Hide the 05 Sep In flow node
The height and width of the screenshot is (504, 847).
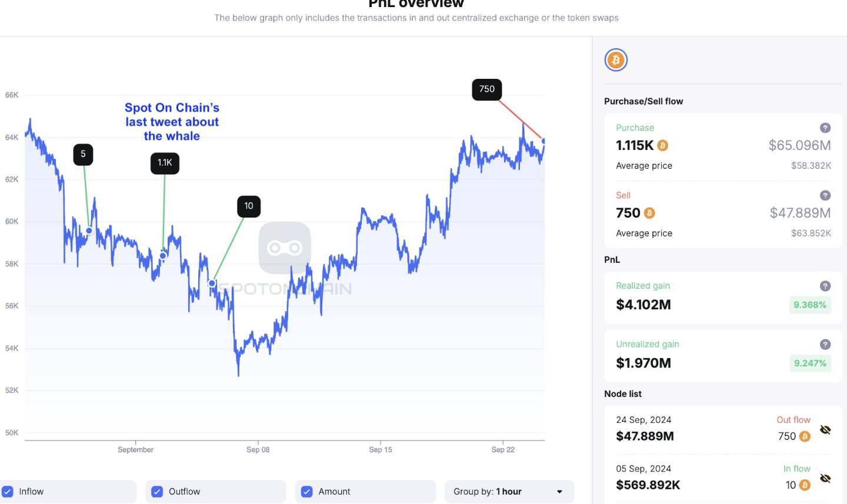coord(825,479)
